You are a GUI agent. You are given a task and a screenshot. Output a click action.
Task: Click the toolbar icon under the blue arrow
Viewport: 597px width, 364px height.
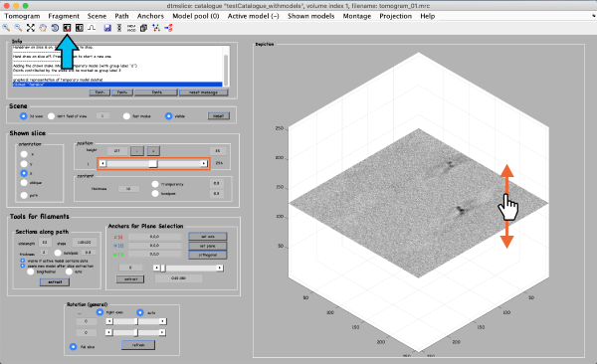(67, 28)
